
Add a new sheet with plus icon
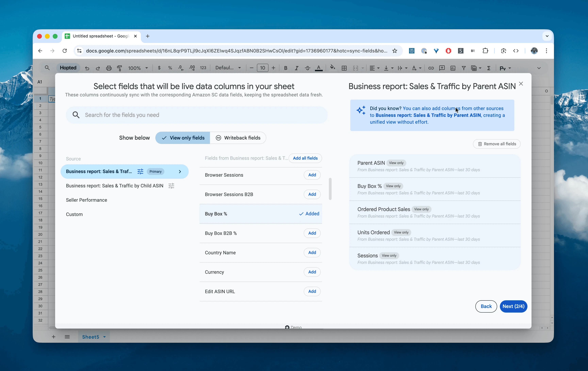[x=53, y=337]
